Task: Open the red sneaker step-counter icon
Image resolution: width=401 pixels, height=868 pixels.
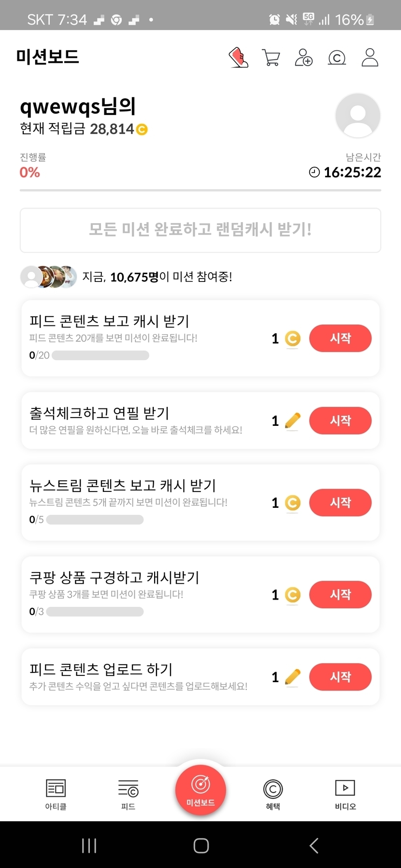Action: pos(238,57)
